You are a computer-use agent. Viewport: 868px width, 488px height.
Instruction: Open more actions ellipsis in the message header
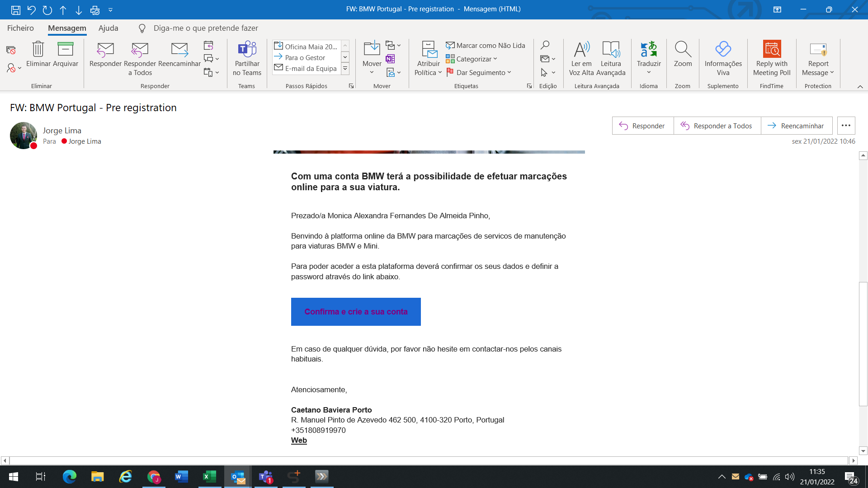pos(846,126)
